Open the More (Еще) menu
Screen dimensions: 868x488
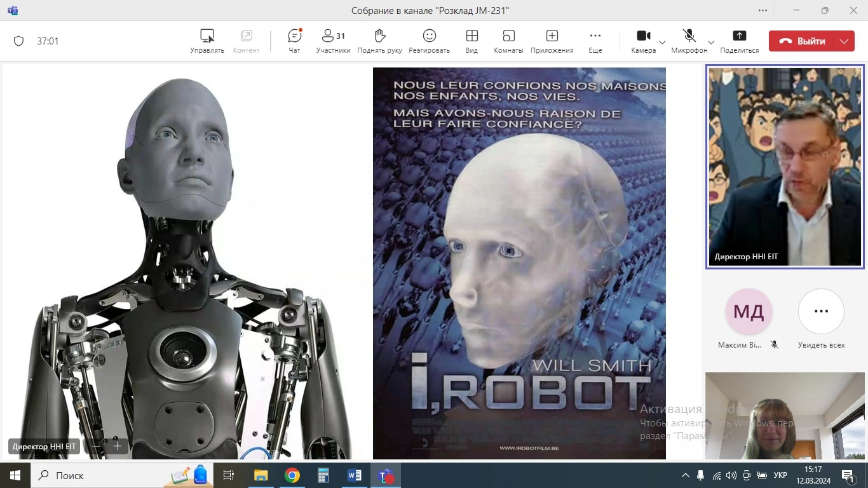595,41
